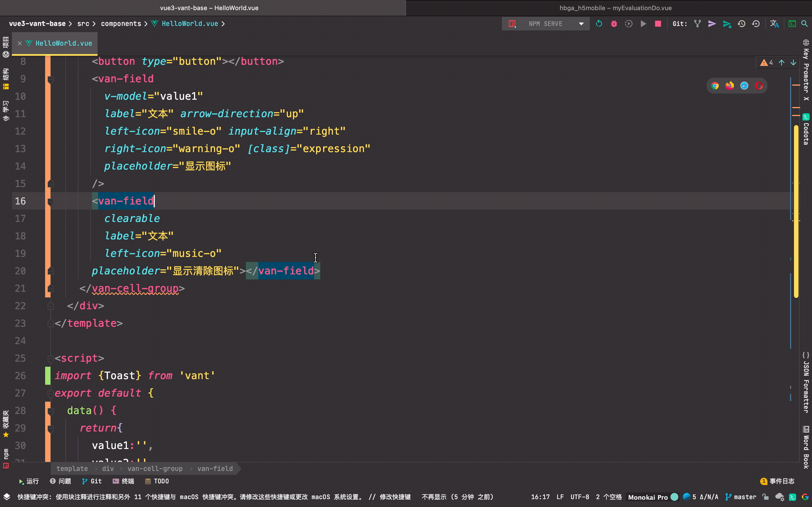This screenshot has height=507, width=812.
Task: Open the file in the Firefox browser
Action: [729, 86]
